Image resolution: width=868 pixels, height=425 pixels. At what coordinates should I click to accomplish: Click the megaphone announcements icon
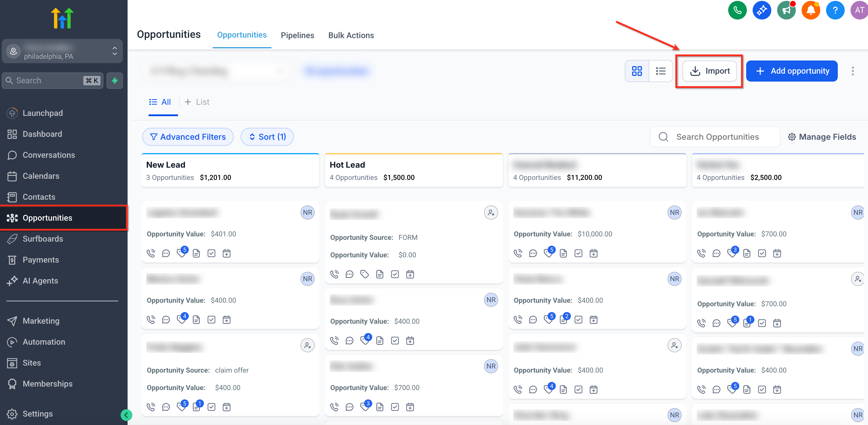tap(786, 10)
